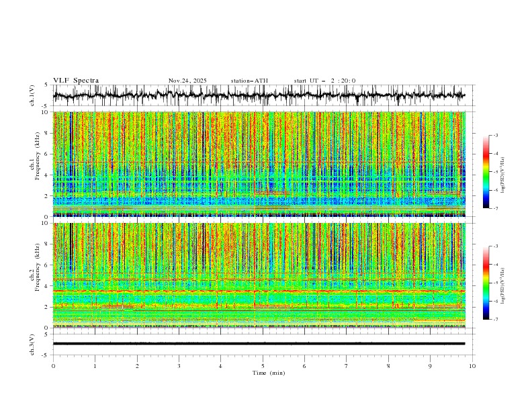
Task: Click the 'start UT = 2:20:0' header text
Action: [324, 81]
